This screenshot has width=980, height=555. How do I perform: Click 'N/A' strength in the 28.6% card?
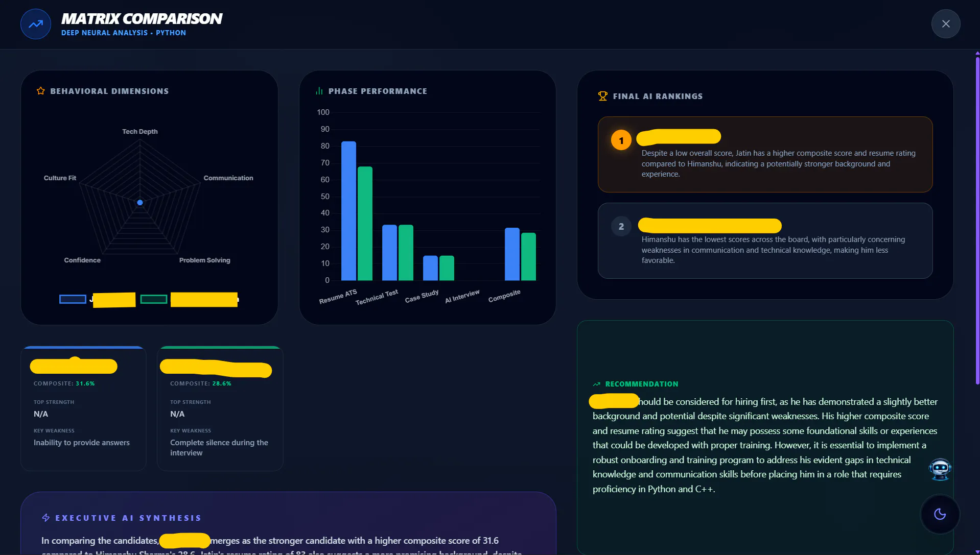(177, 414)
